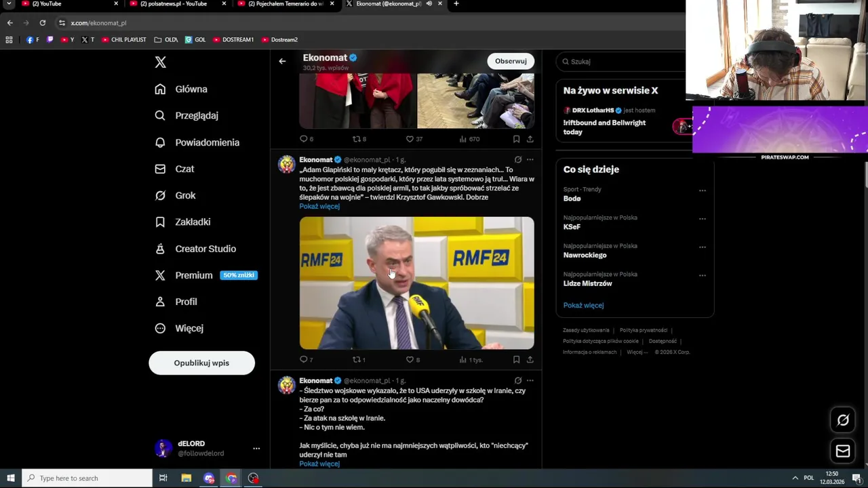Open account menu dots next to dELORD
This screenshot has width=868, height=488.
point(256,449)
